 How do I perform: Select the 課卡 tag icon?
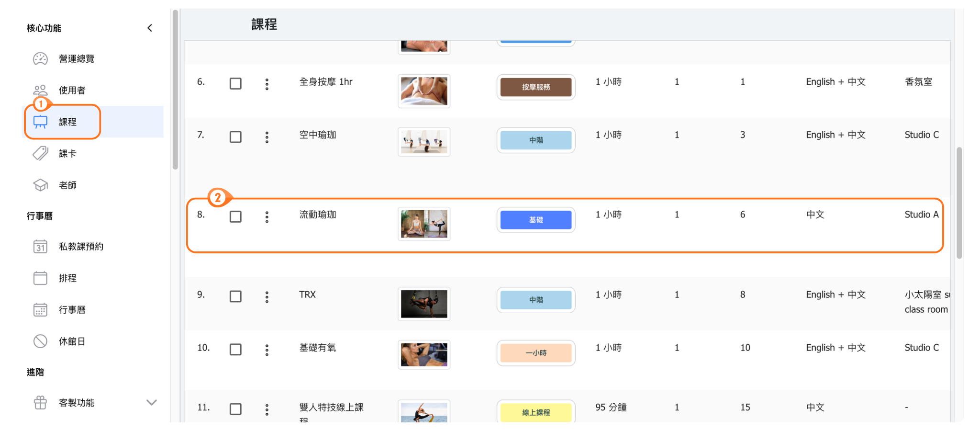pos(40,154)
